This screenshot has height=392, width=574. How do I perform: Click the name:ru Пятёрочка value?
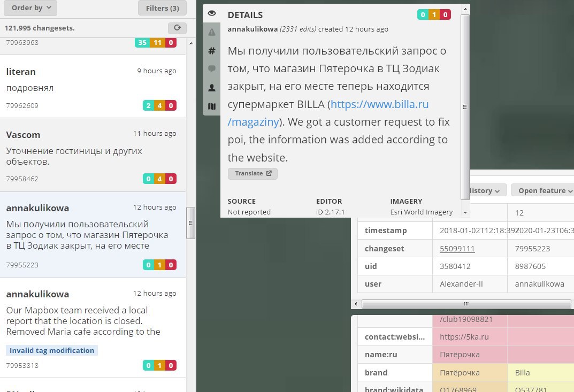click(460, 355)
